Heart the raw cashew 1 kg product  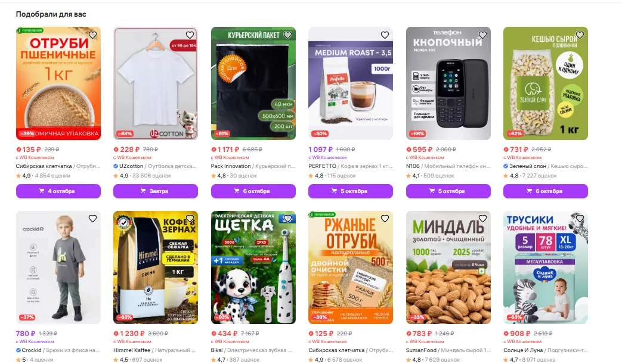coord(580,35)
